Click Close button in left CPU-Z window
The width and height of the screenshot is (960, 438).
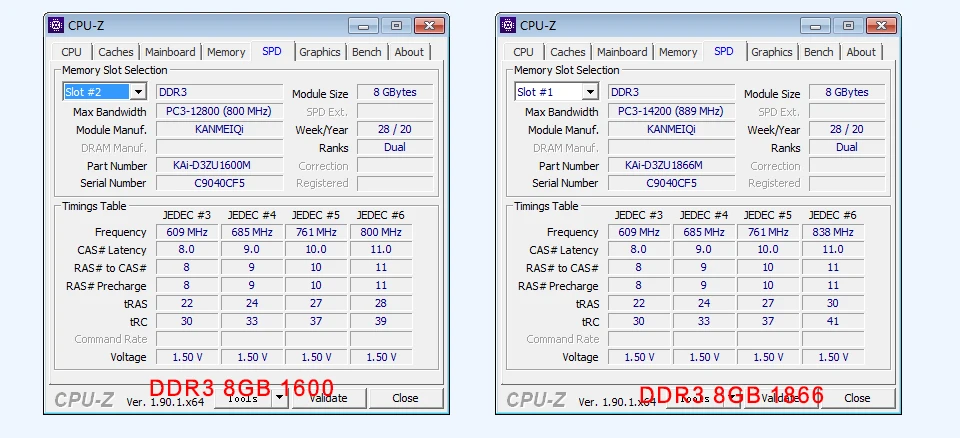click(x=405, y=398)
